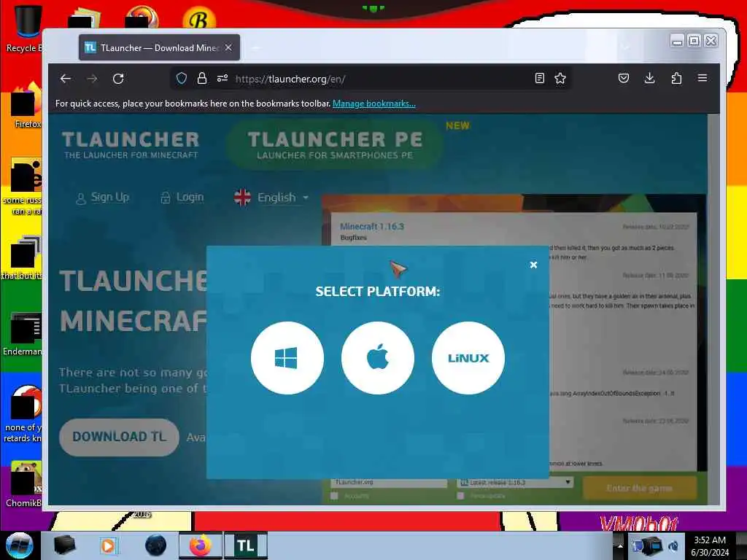
Task: Click the browser forward arrow
Action: click(x=92, y=79)
